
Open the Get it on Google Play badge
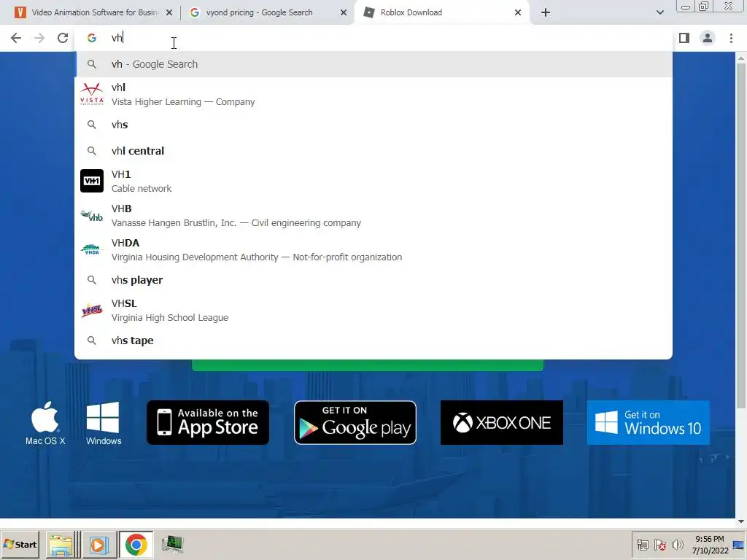[355, 423]
